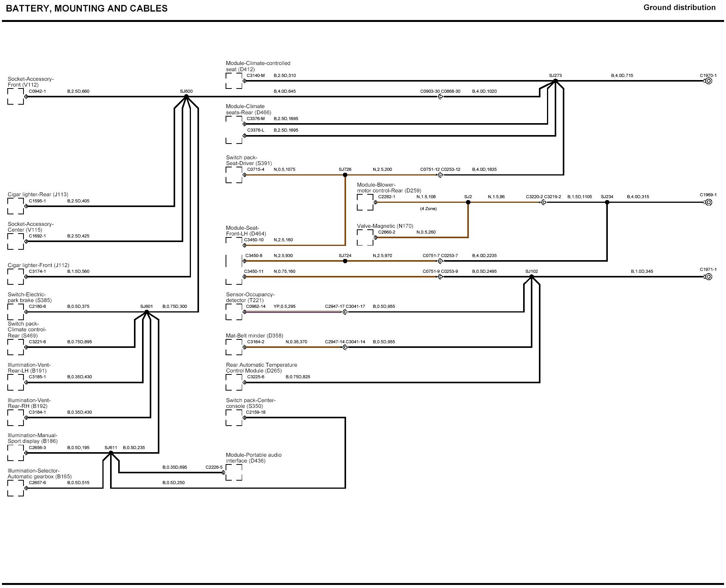The image size is (726, 588).
Task: Select the SJ726 splice dot
Action: [x=345, y=175]
